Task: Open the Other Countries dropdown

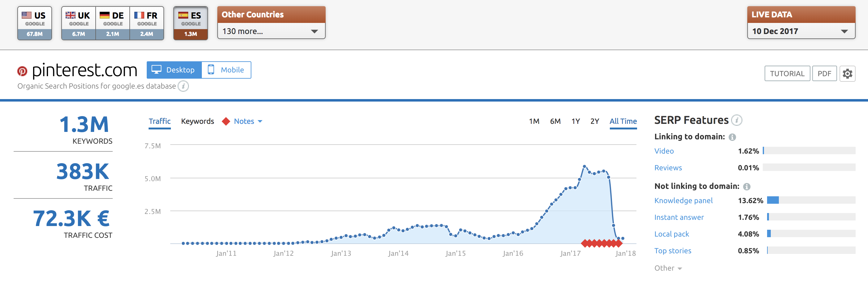Action: pos(271,31)
